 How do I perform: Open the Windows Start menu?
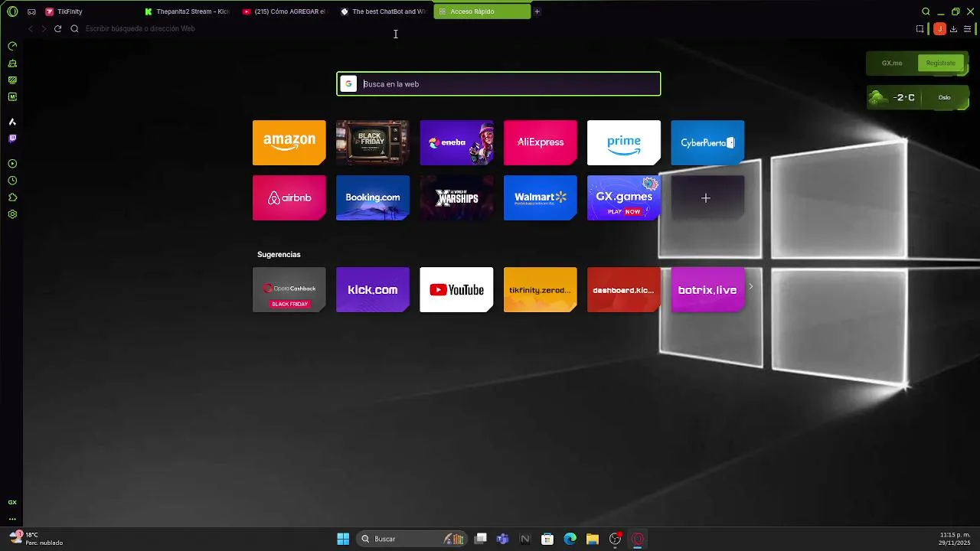tap(343, 539)
